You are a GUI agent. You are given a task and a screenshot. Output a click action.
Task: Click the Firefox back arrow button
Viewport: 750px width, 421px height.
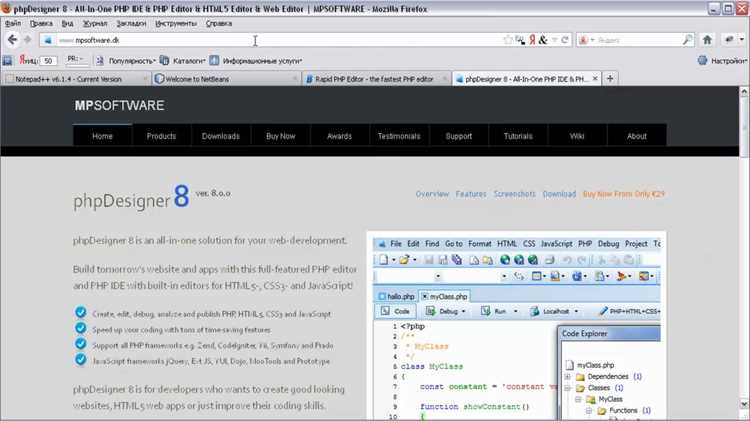pos(12,40)
